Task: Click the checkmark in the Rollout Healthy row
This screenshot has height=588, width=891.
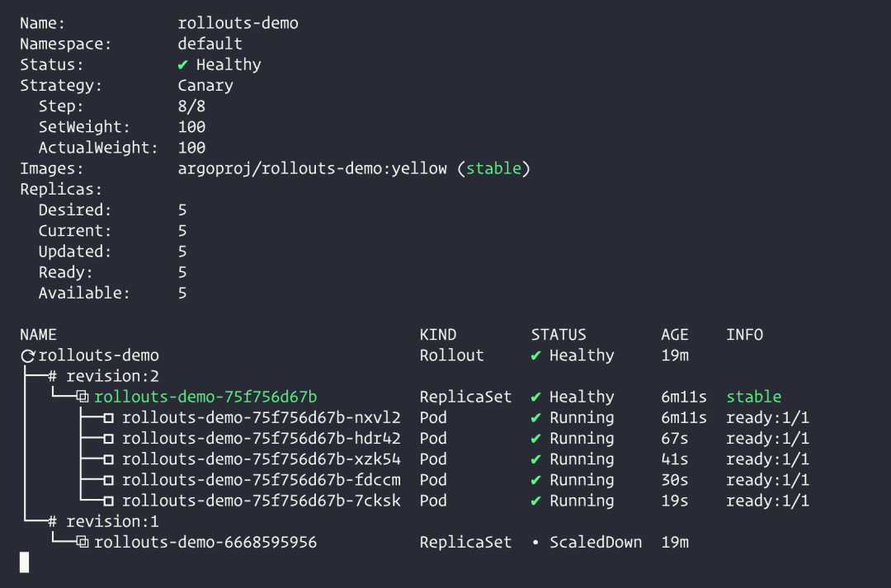Action: point(536,356)
